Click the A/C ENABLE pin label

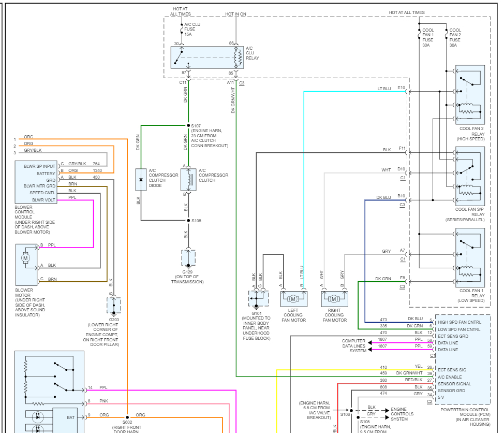coord(450,377)
